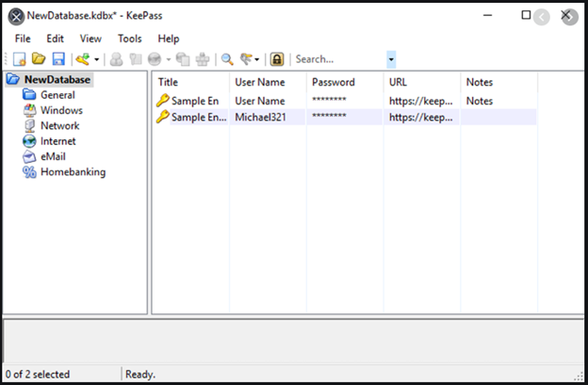Click URL cell in Michael321 row
This screenshot has height=385, width=588.
(x=421, y=118)
